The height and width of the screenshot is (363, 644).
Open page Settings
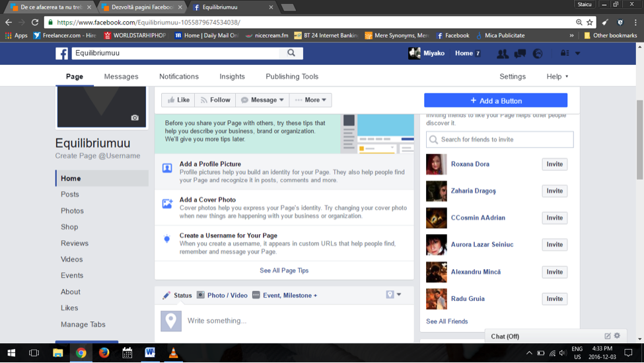[513, 77]
